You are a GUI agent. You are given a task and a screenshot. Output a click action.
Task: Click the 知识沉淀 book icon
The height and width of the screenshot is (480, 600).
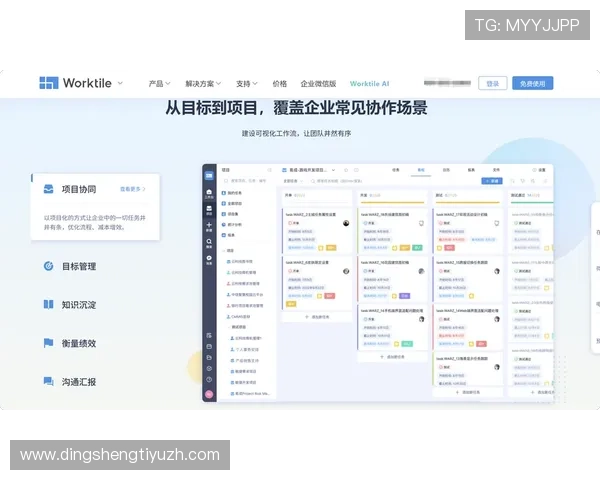pos(49,305)
